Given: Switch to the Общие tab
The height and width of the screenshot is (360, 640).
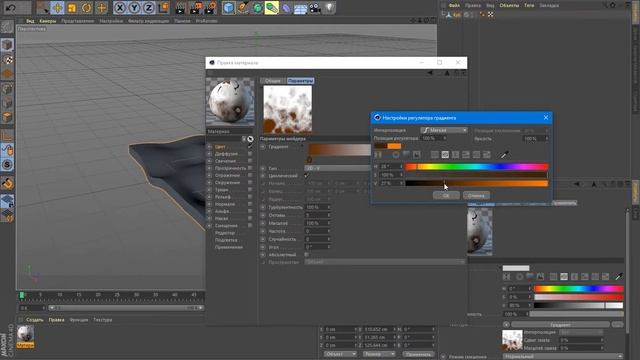Looking at the screenshot, I should pyautogui.click(x=273, y=81).
